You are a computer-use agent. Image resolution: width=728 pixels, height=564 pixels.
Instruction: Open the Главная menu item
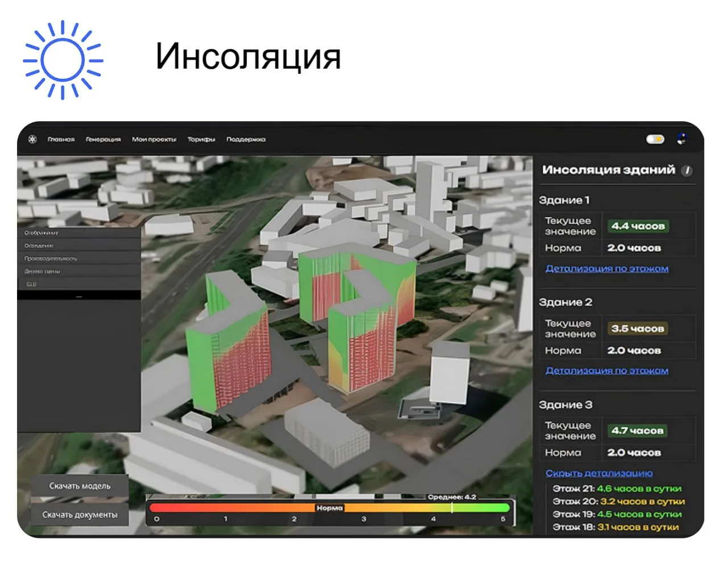[61, 139]
